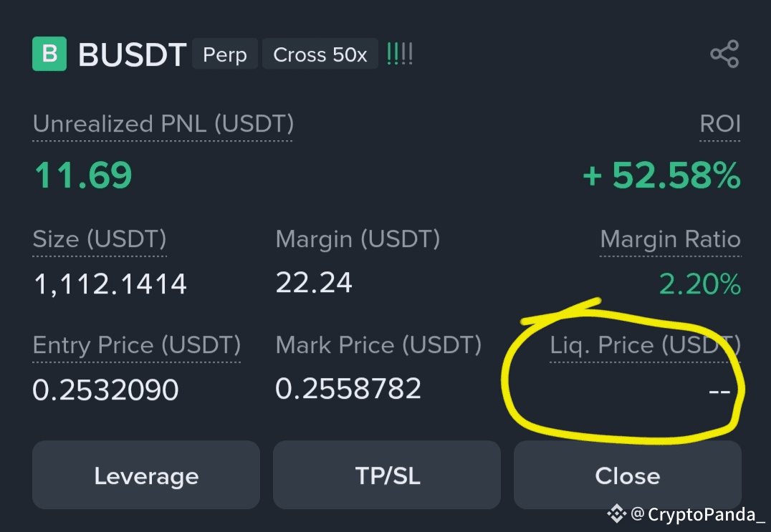Image resolution: width=771 pixels, height=532 pixels.
Task: Tap the Perp contract tag
Action: pos(225,54)
